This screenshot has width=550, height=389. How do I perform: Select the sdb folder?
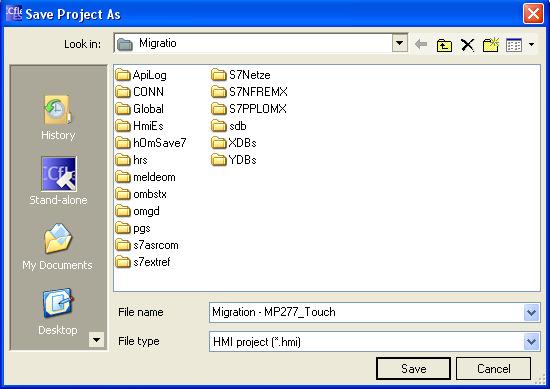point(229,126)
